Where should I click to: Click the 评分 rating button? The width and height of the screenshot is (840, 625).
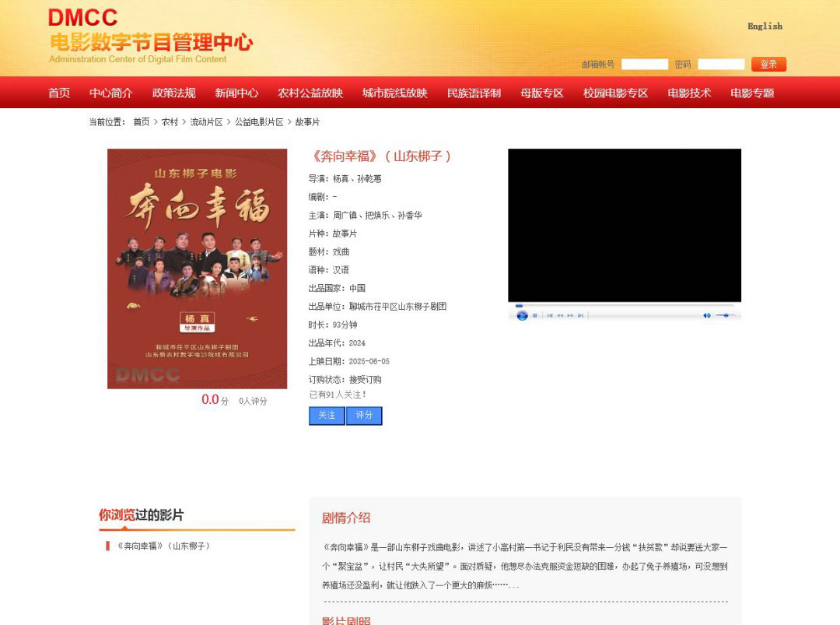pos(364,416)
